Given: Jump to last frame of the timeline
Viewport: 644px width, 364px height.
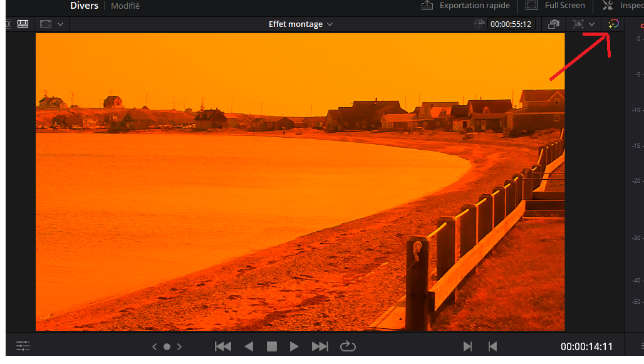Looking at the screenshot, I should tap(319, 346).
